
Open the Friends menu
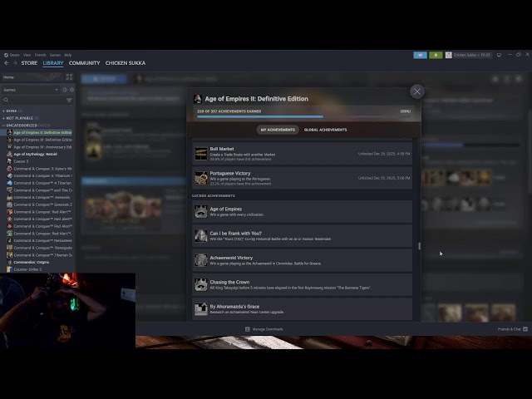click(x=40, y=55)
